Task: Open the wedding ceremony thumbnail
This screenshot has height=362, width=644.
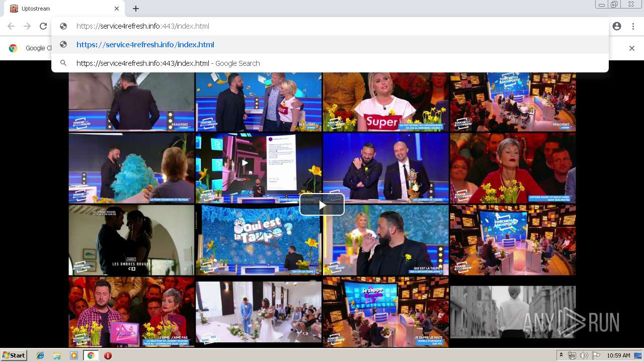Action: click(x=259, y=312)
